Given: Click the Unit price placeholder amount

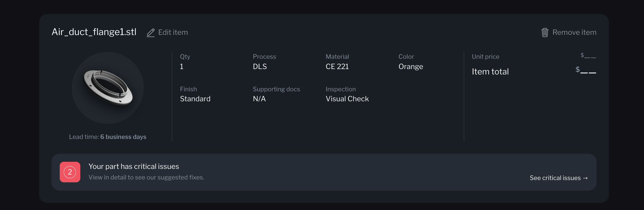Looking at the screenshot, I should coord(588,56).
